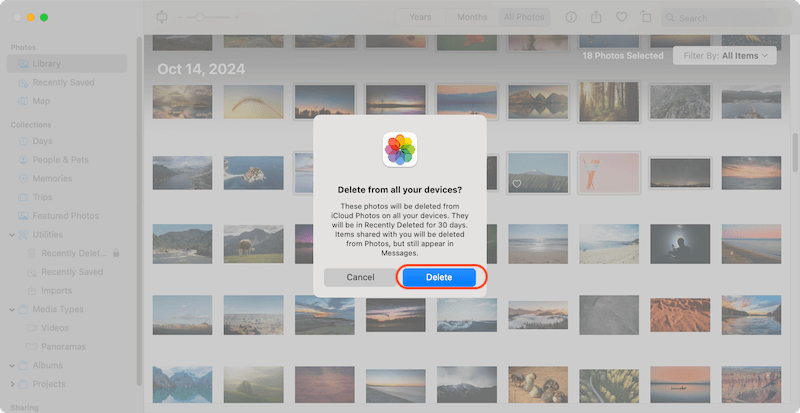Click the Rotate toolbar icon

(645, 17)
